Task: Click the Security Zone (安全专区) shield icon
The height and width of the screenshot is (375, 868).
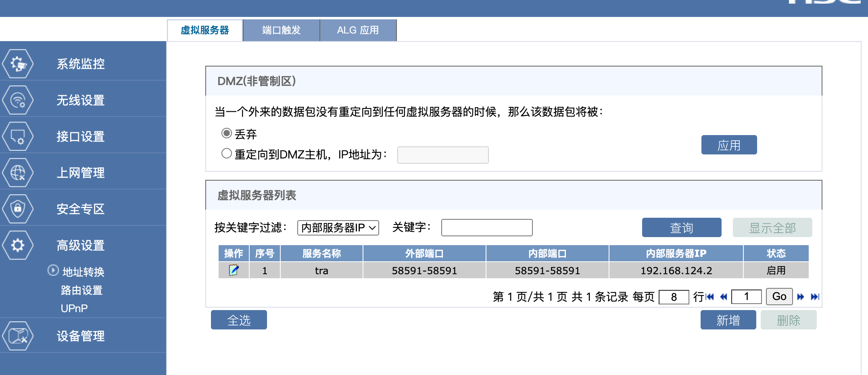Action: [18, 209]
